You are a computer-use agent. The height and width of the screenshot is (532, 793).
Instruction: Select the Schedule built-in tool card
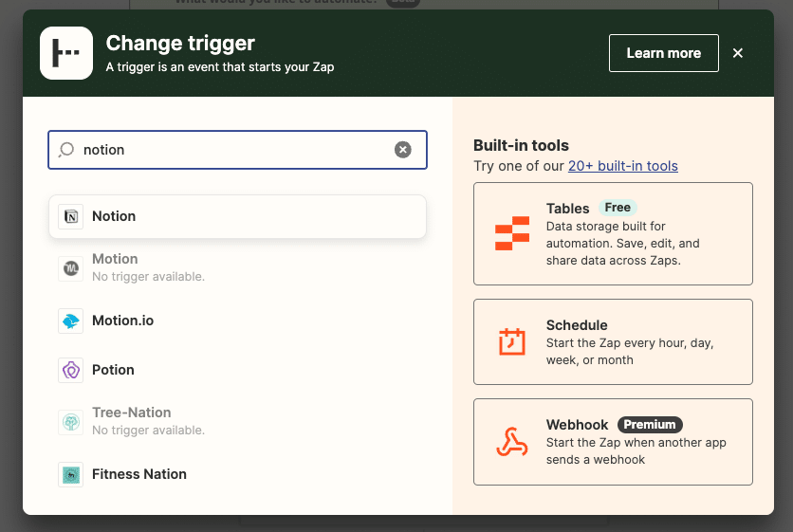click(x=613, y=341)
